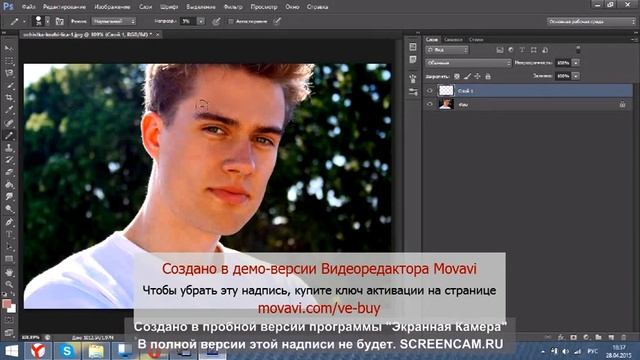Select the Eyedropper tool

point(9,110)
